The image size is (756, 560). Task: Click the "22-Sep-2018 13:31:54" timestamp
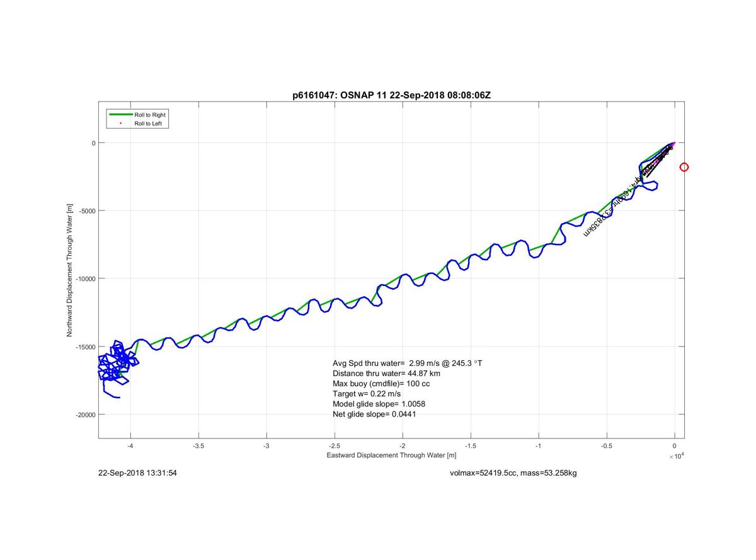pyautogui.click(x=137, y=472)
